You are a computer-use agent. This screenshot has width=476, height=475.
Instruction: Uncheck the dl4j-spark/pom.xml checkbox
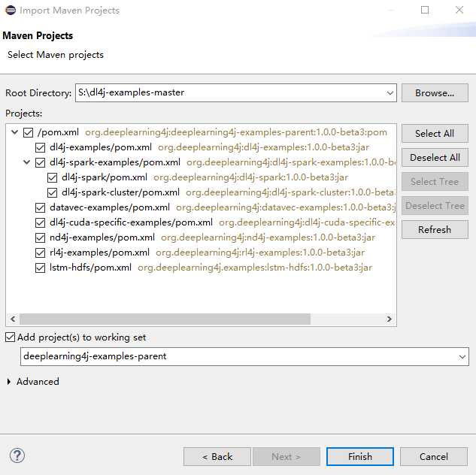point(52,177)
